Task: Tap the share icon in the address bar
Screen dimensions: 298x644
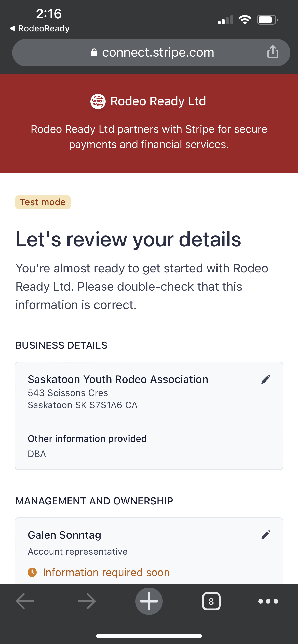Action: pyautogui.click(x=273, y=52)
